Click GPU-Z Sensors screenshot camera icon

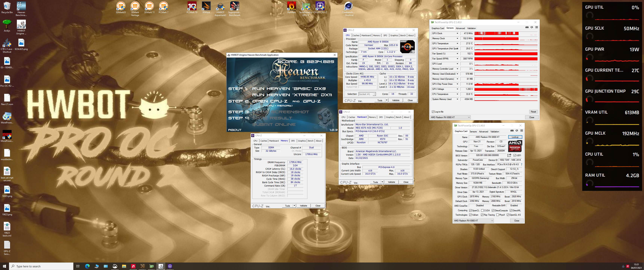[x=527, y=27]
